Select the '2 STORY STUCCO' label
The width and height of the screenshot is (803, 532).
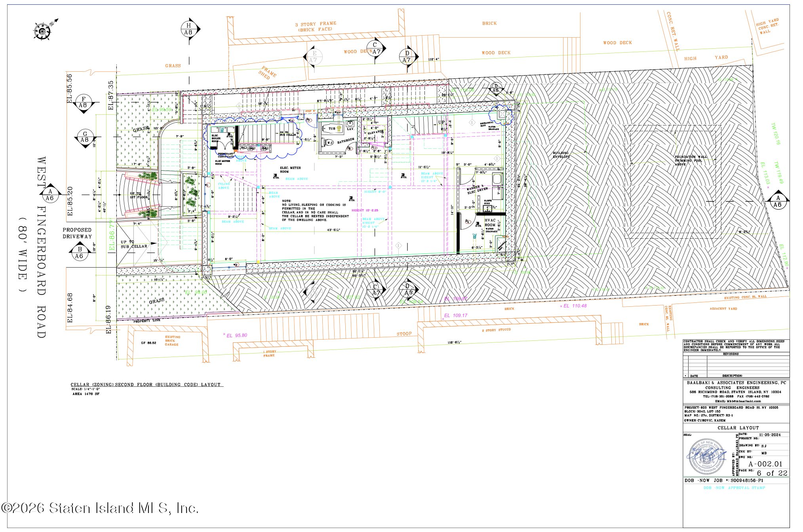coord(496,330)
